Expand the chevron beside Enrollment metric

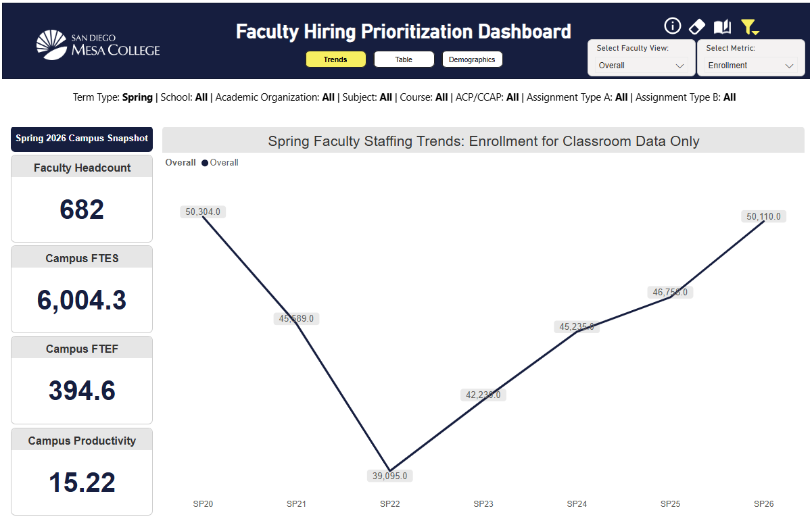pos(788,66)
